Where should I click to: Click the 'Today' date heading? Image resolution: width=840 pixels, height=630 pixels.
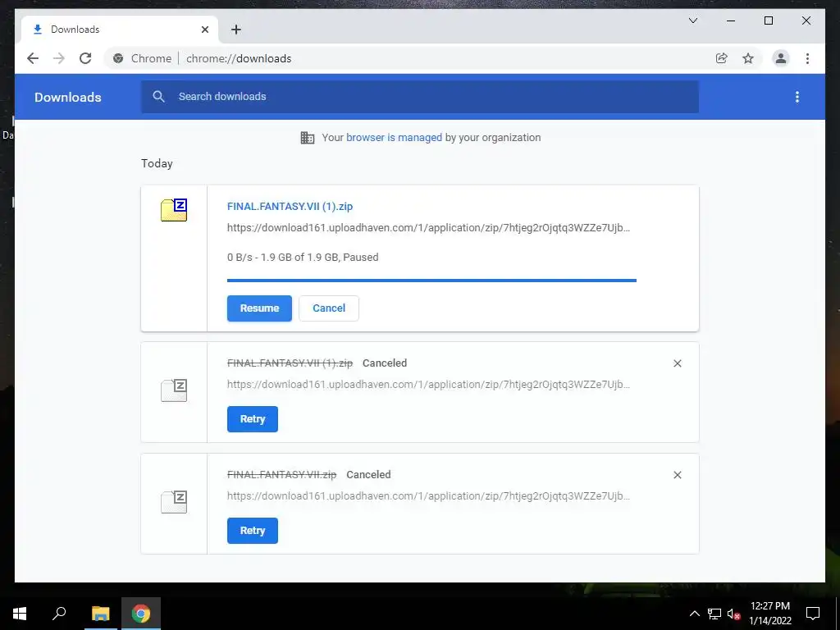coord(157,163)
